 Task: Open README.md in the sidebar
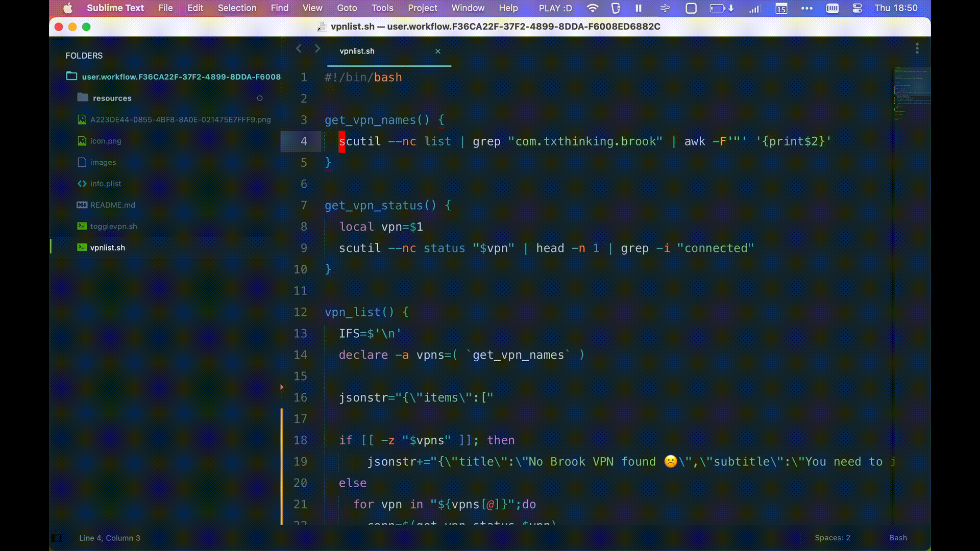click(113, 205)
